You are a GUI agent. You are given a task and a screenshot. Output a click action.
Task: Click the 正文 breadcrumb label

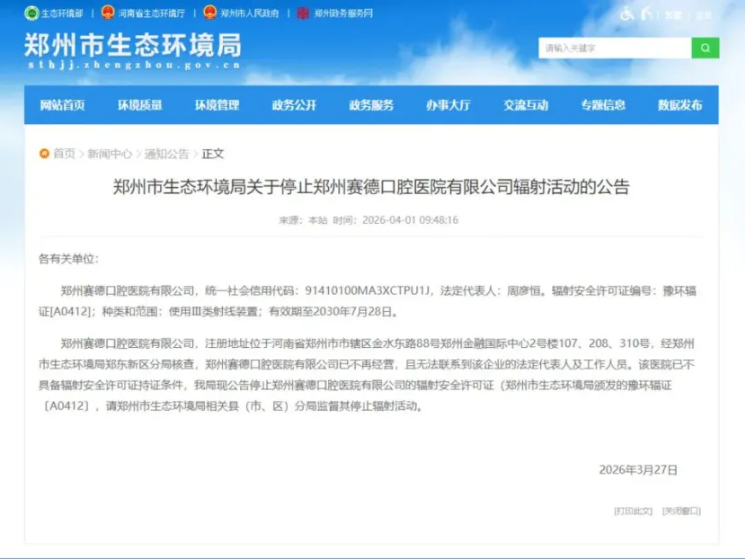point(213,154)
